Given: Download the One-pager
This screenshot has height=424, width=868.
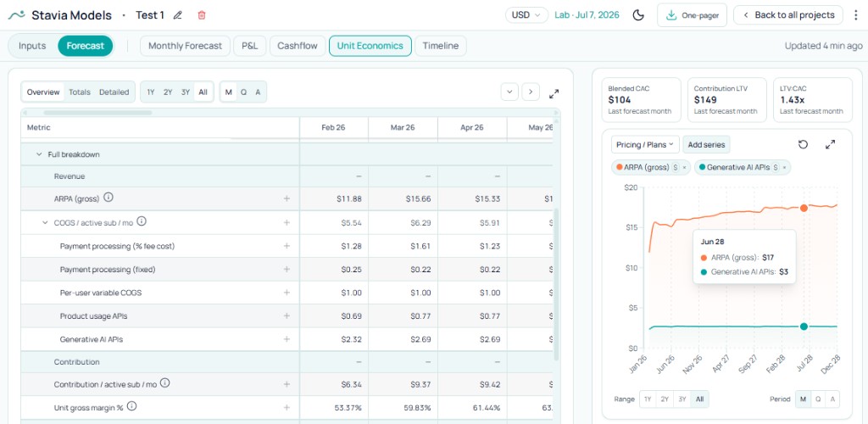Looking at the screenshot, I should (x=692, y=15).
